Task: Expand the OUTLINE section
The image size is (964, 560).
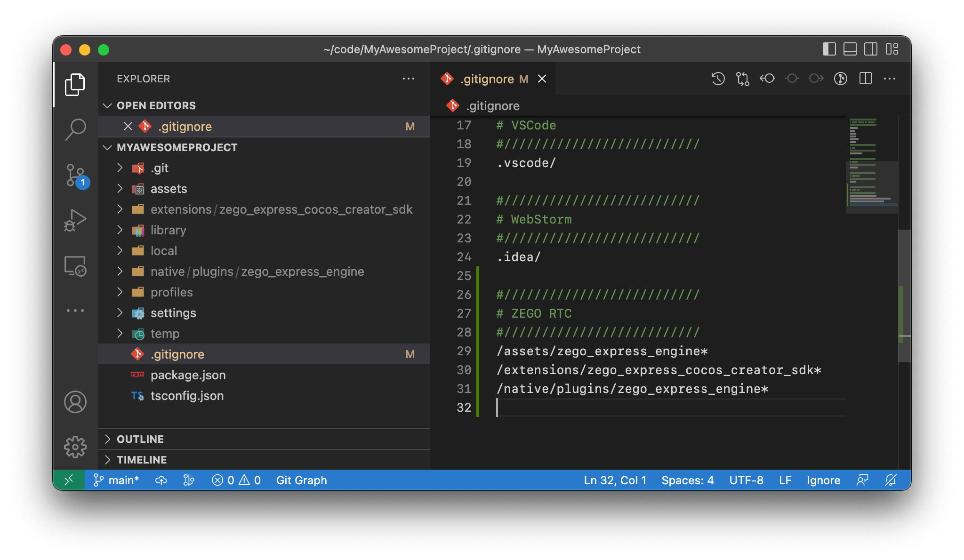Action: 140,439
